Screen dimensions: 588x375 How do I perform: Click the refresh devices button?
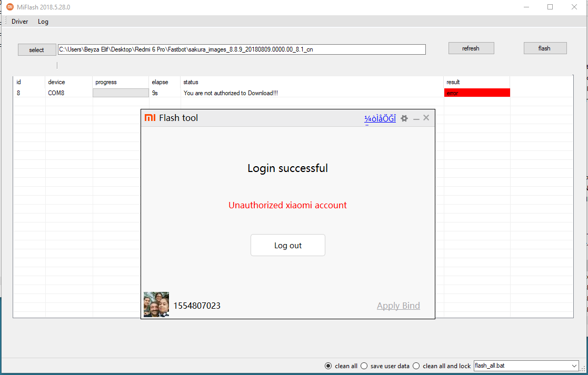(x=471, y=48)
